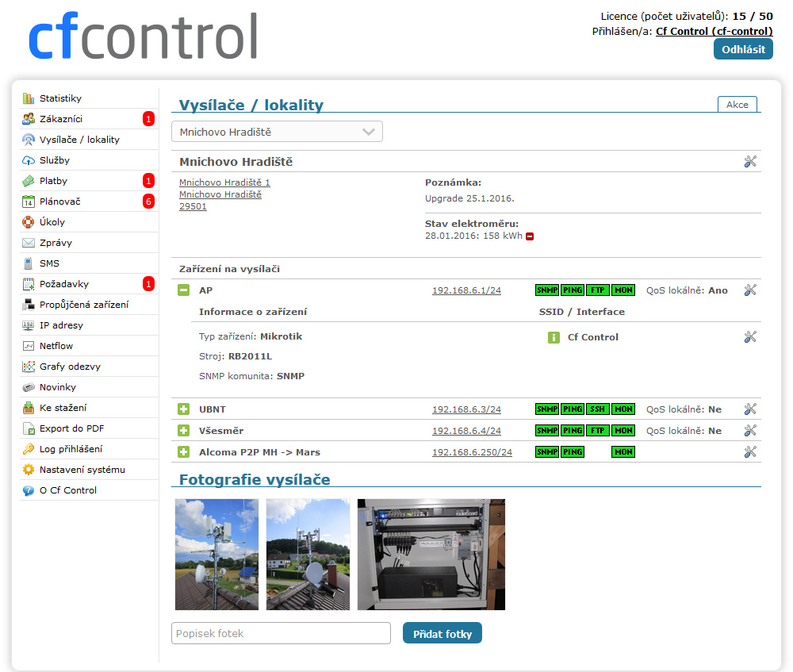Open tools icon for Alcoma P2P device
793x672 pixels.
[x=750, y=452]
